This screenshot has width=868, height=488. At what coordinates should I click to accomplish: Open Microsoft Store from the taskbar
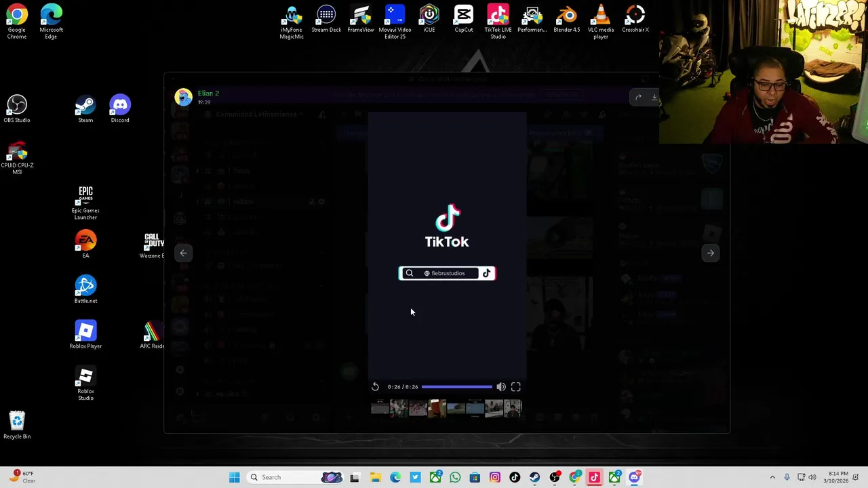[x=475, y=477]
